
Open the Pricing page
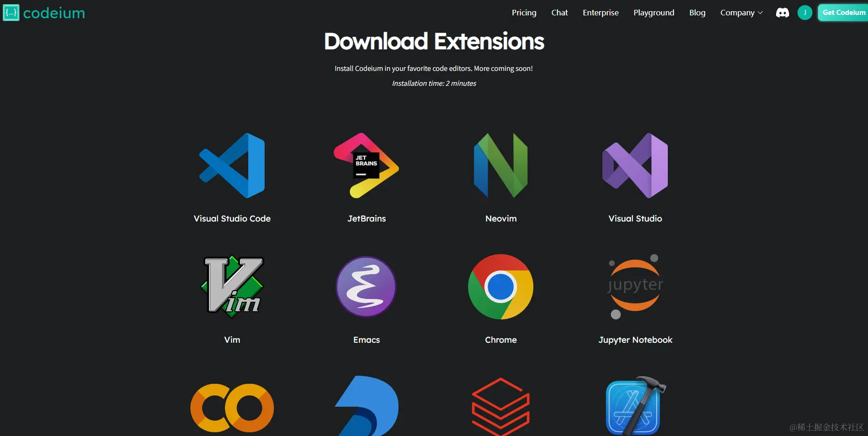point(524,13)
